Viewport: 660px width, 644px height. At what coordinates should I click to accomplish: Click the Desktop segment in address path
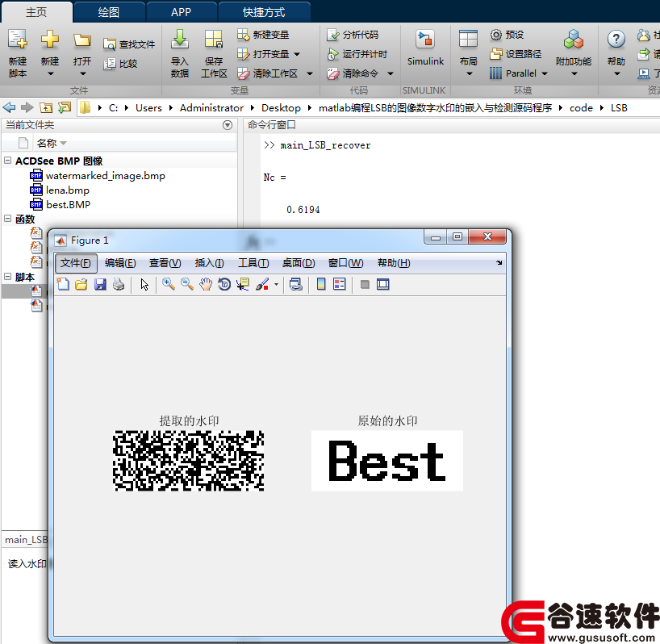[281, 108]
